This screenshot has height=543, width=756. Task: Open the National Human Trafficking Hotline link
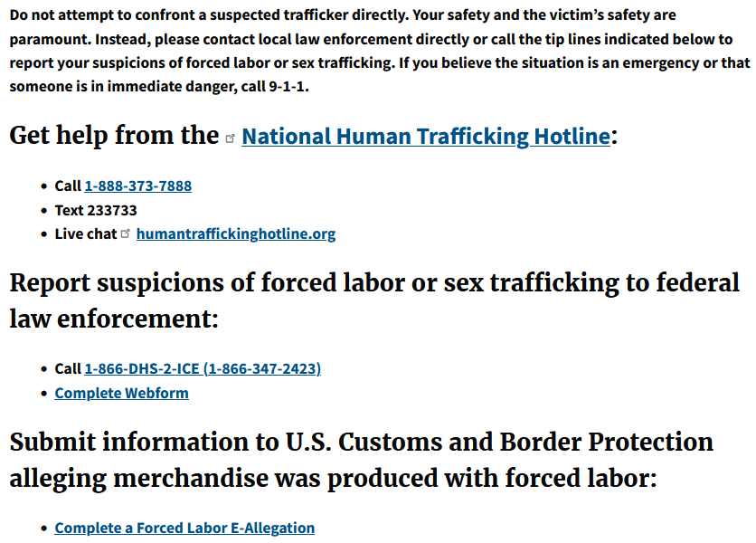(x=426, y=136)
